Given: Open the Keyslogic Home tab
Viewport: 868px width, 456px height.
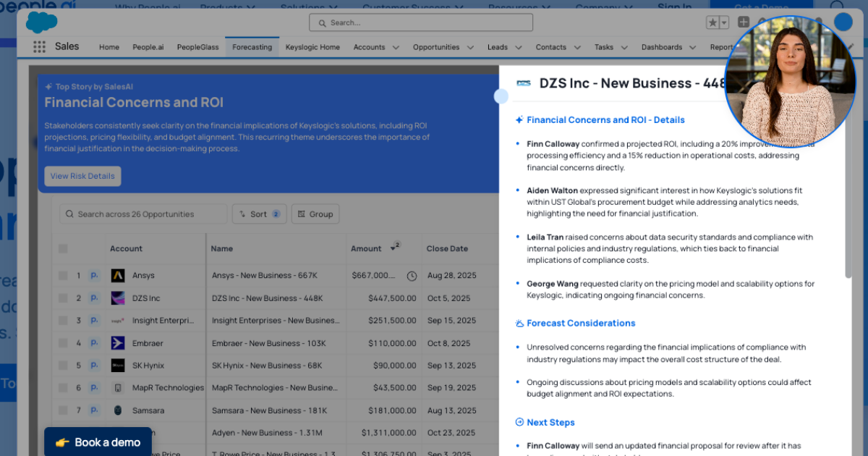Looking at the screenshot, I should (x=312, y=47).
